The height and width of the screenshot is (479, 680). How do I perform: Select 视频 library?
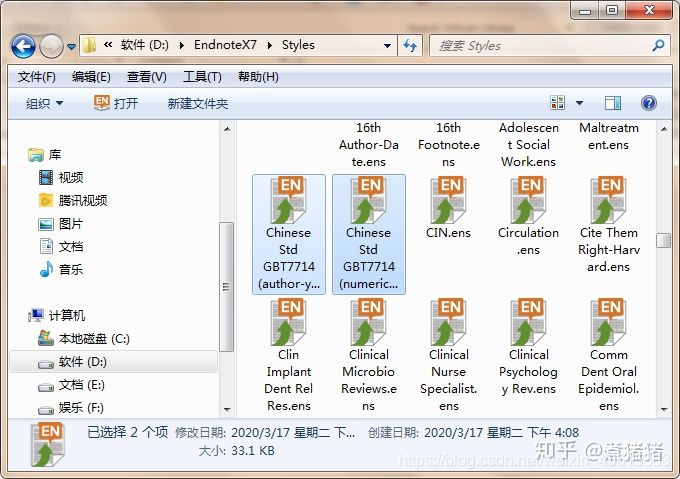pyautogui.click(x=61, y=177)
